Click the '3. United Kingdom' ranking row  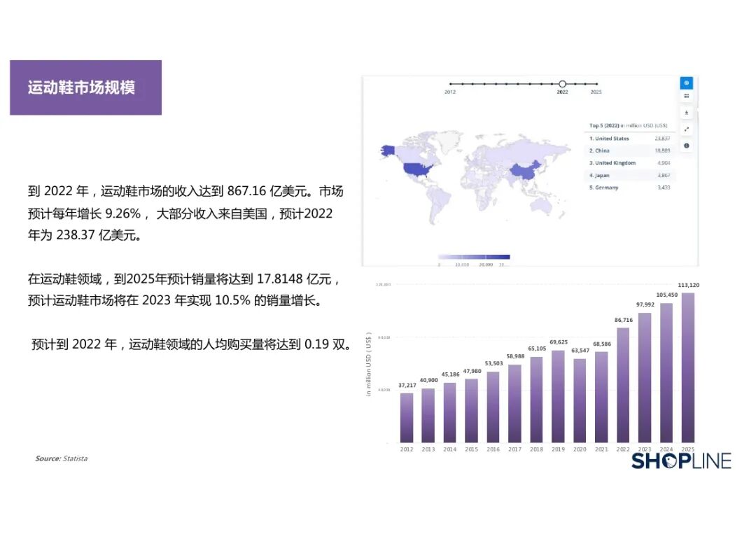coord(629,163)
